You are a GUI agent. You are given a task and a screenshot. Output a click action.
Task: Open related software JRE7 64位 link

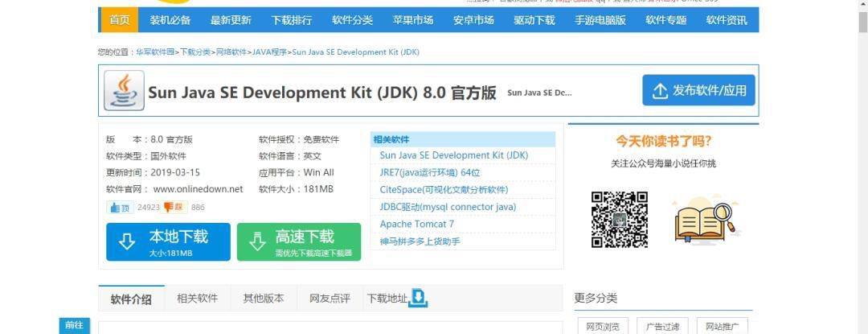point(429,172)
